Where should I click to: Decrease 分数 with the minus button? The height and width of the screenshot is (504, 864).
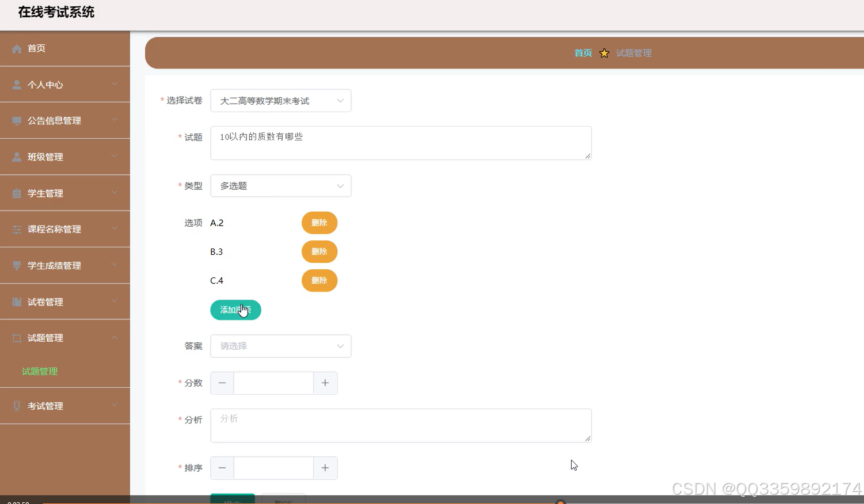(x=222, y=383)
